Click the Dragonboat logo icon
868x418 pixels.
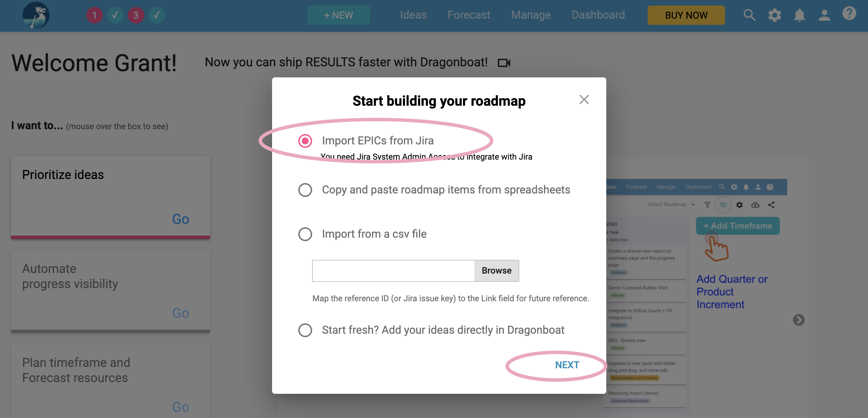click(x=36, y=15)
